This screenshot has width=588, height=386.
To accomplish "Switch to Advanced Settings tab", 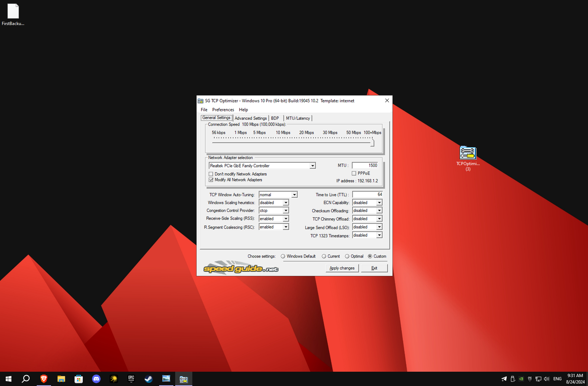I will click(x=250, y=118).
